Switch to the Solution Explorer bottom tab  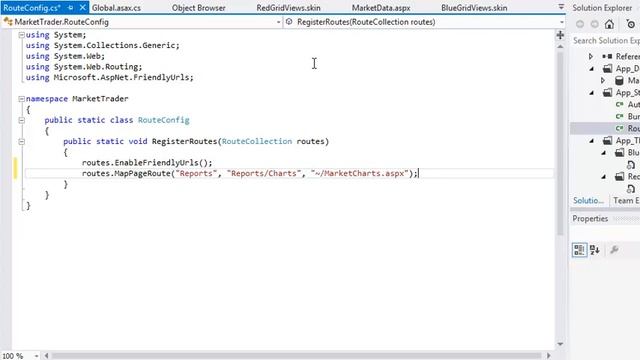[588, 200]
